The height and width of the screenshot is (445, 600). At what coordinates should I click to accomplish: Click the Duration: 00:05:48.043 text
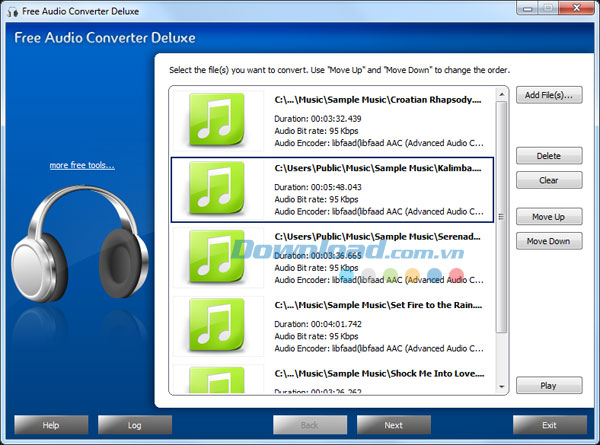coord(318,187)
